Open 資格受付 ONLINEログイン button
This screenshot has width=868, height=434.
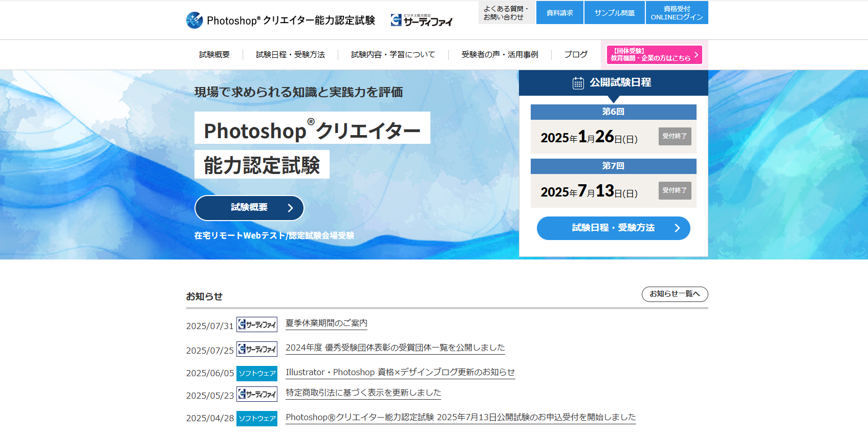pos(677,12)
